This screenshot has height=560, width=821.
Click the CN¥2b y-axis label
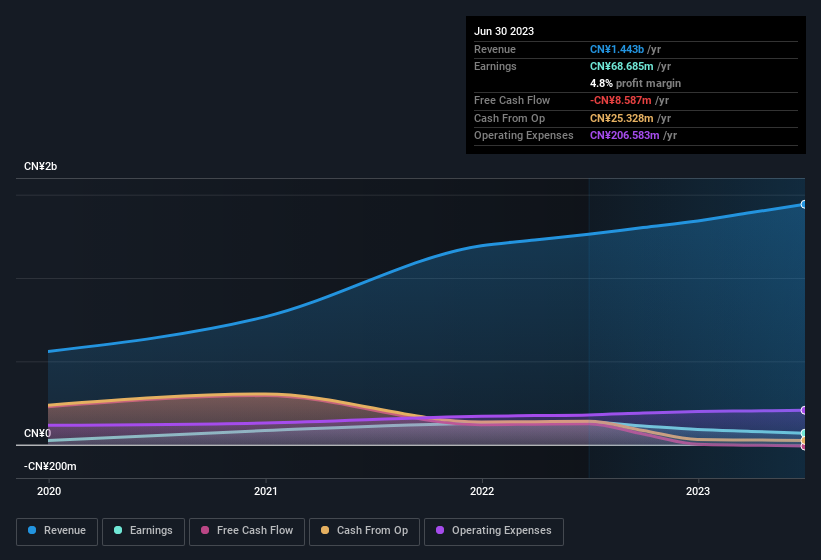coord(40,166)
